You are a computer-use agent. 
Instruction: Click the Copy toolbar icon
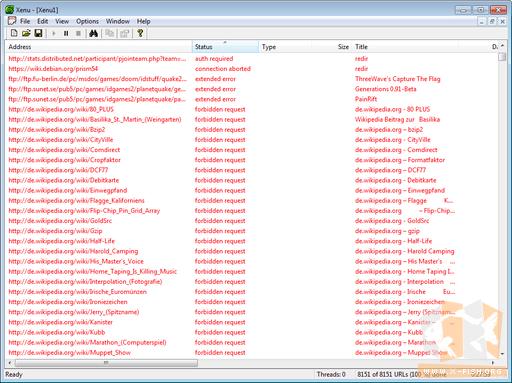[109, 33]
